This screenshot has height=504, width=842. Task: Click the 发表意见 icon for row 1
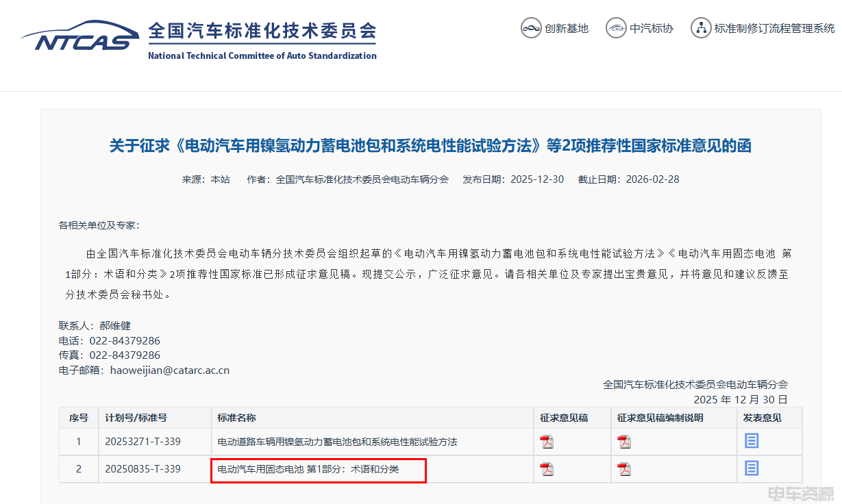[752, 441]
